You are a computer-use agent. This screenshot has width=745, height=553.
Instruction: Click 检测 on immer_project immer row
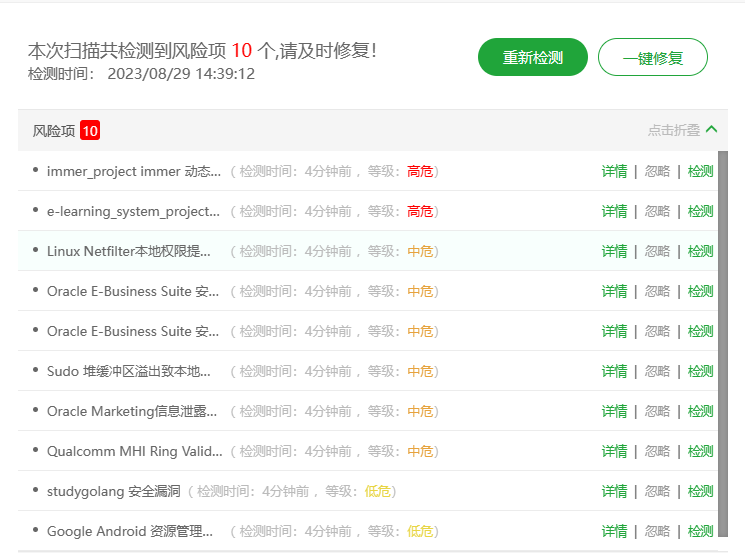[x=700, y=171]
